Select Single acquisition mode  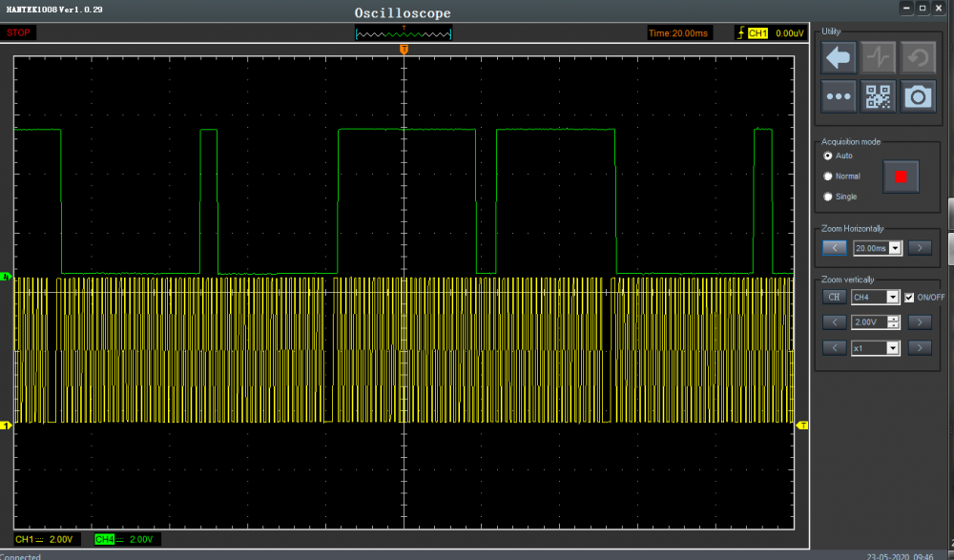[x=828, y=197]
